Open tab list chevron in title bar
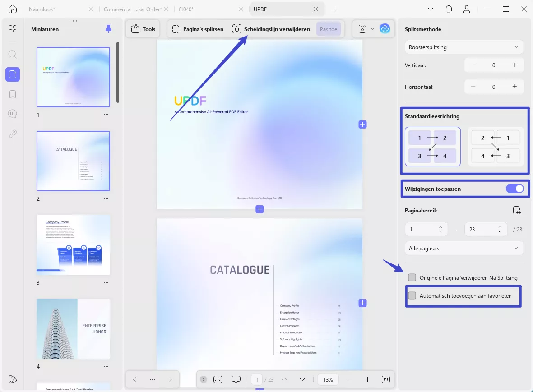The width and height of the screenshot is (533, 392). (x=431, y=9)
